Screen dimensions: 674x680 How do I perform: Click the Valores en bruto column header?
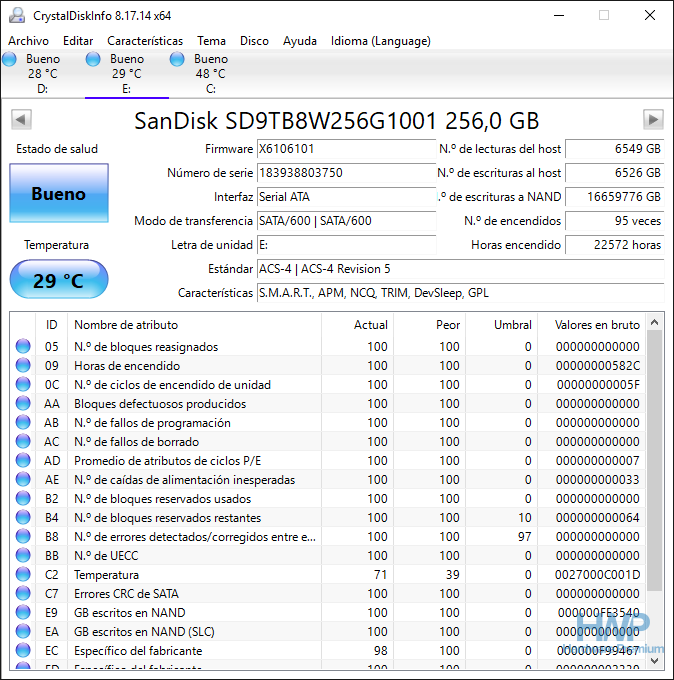(x=592, y=325)
